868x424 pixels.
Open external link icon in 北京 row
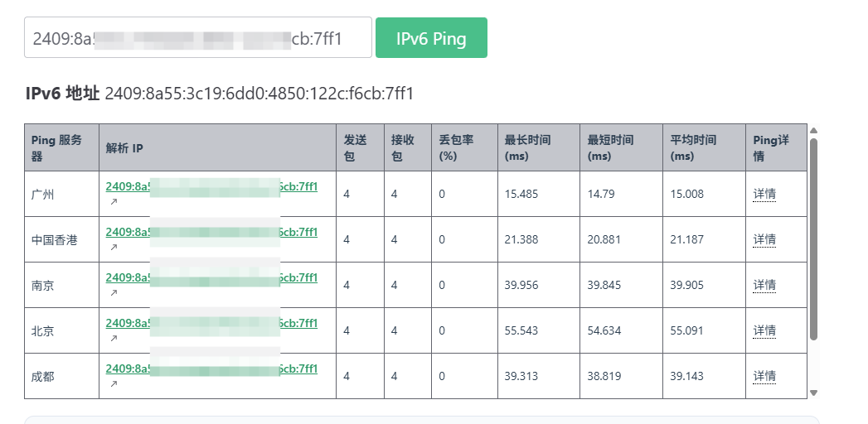pyautogui.click(x=114, y=338)
